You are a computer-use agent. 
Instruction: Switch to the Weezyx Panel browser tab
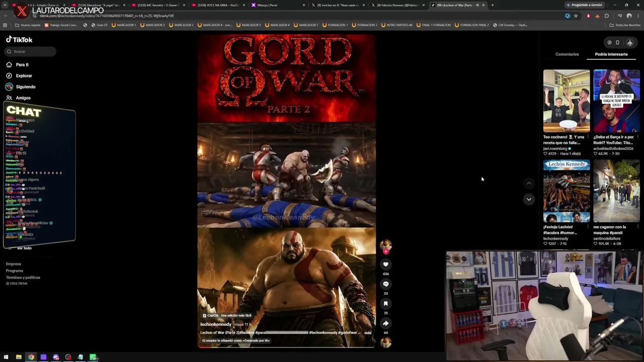(278, 5)
